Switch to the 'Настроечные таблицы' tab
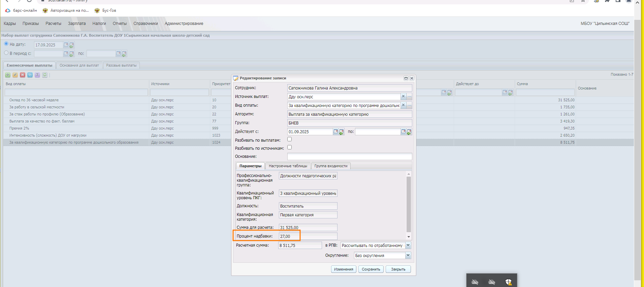The image size is (644, 287). (288, 166)
